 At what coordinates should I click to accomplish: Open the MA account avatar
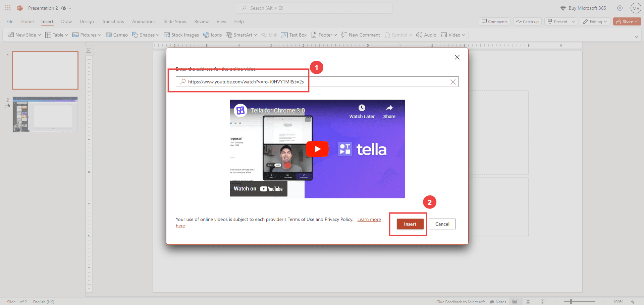pyautogui.click(x=636, y=8)
